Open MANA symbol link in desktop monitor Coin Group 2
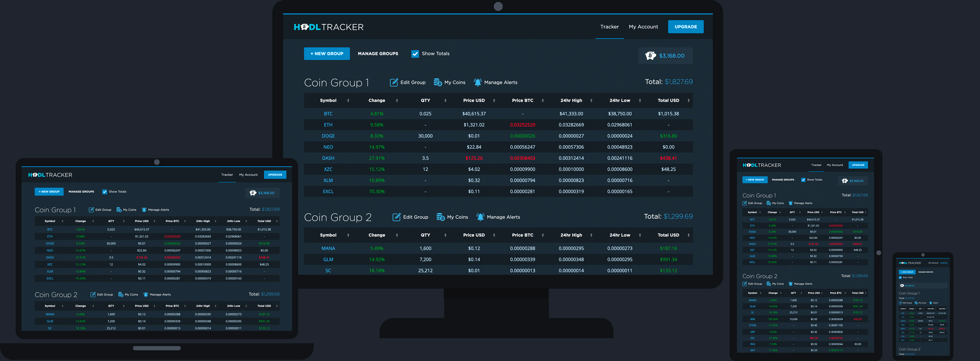This screenshot has width=980, height=361. [x=328, y=249]
